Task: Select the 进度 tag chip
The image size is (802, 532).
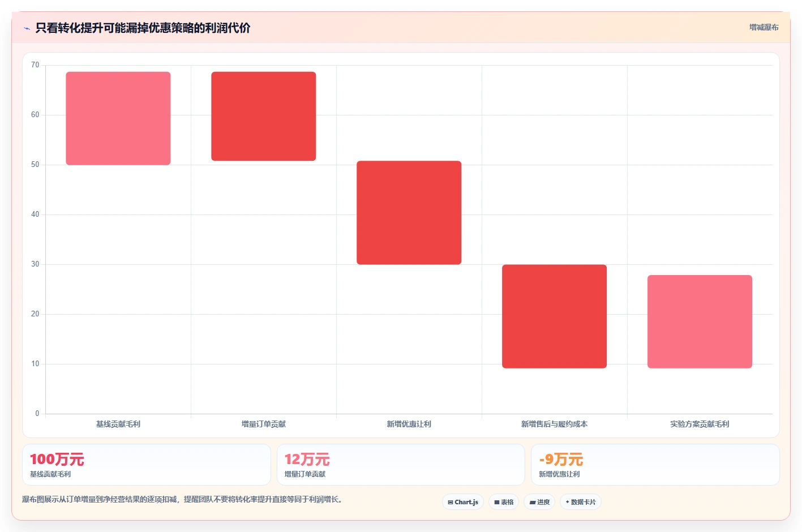Action: click(539, 502)
